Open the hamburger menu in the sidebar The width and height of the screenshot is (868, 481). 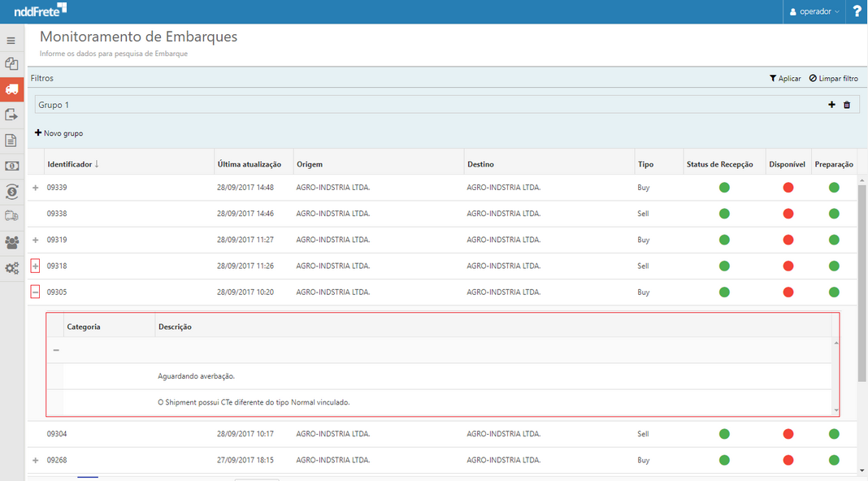coord(11,40)
